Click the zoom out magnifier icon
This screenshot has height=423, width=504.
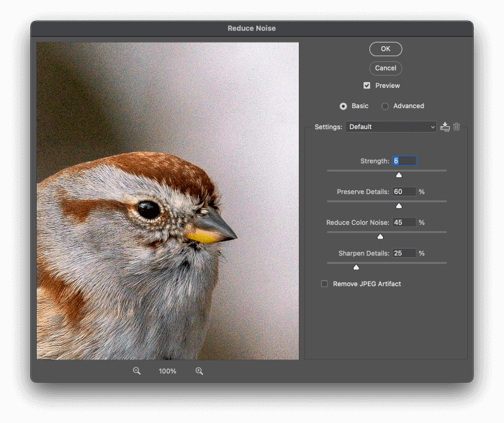[137, 371]
